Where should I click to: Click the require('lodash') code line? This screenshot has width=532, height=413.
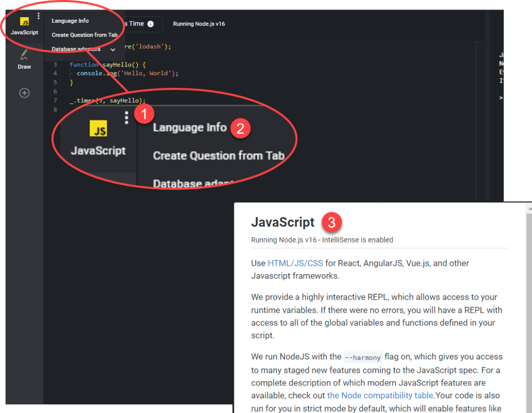pyautogui.click(x=148, y=46)
